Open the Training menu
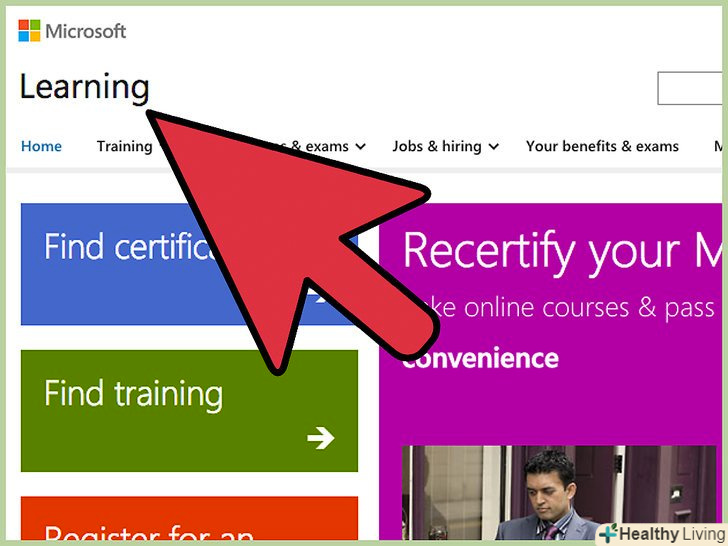Screen dimensions: 728x546 tap(124, 146)
